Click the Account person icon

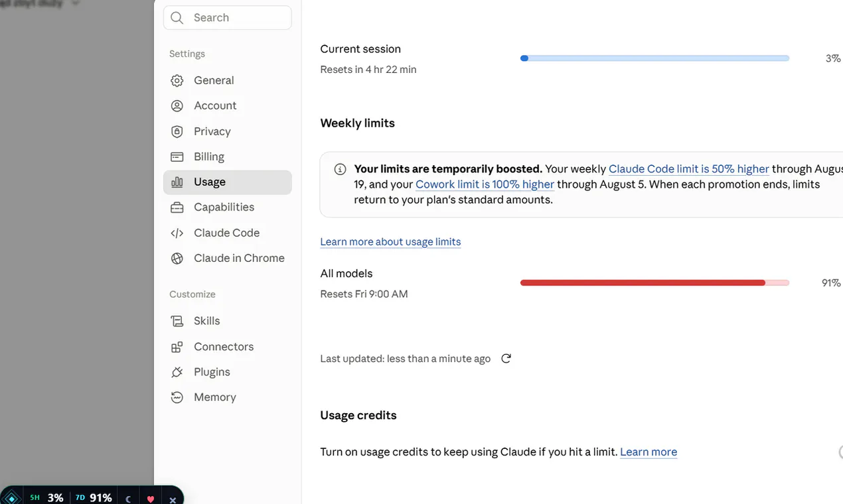point(177,105)
